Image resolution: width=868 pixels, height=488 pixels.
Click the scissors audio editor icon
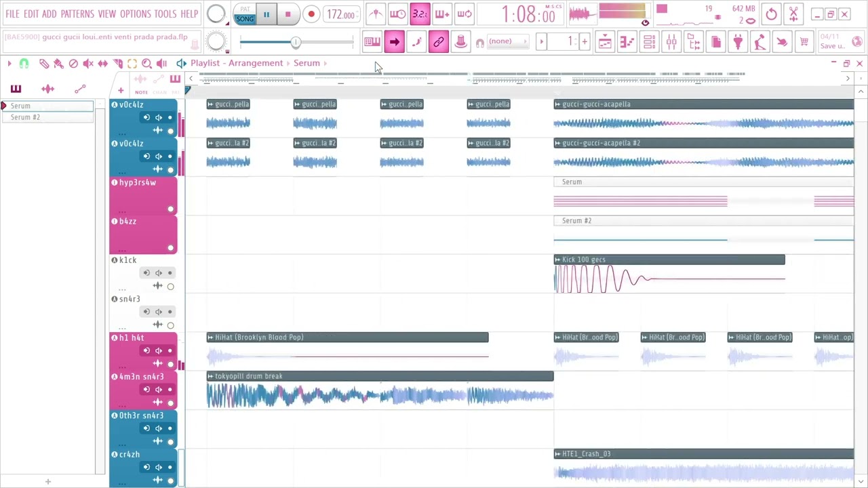point(793,14)
